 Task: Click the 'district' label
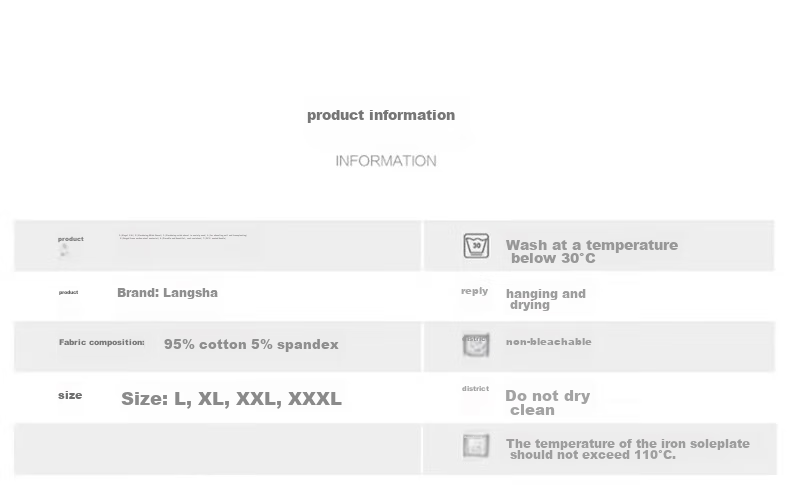click(x=475, y=389)
